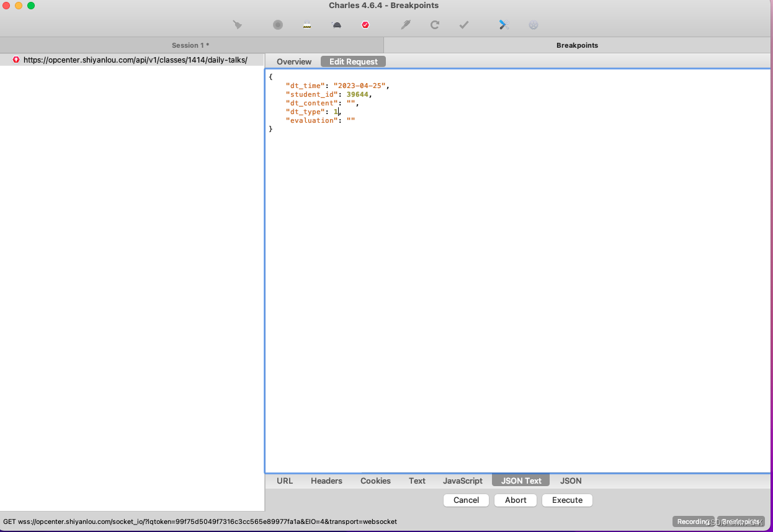The image size is (773, 532).
Task: Click the red upload arrow icon beside the URL
Action: 16,60
